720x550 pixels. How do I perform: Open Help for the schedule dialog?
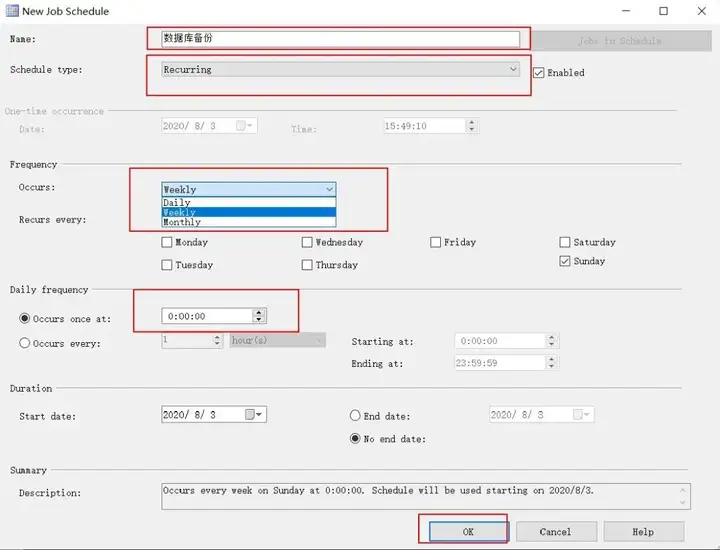pos(643,532)
